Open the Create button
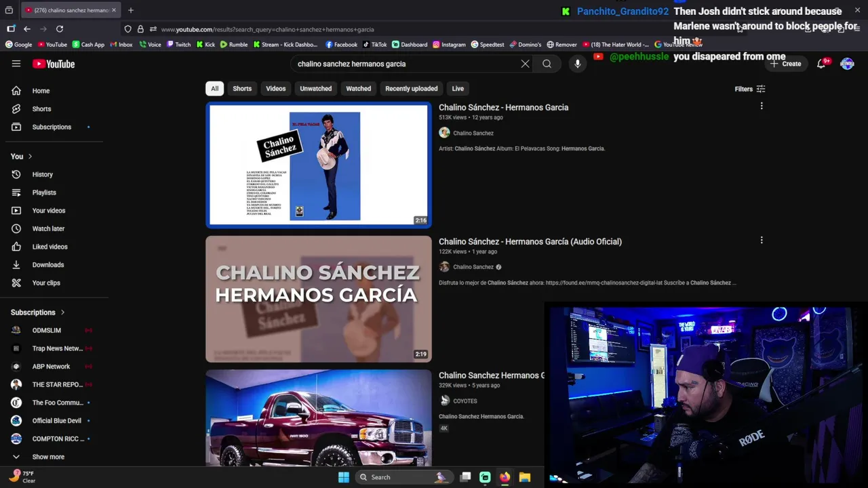The image size is (868, 488). click(785, 64)
